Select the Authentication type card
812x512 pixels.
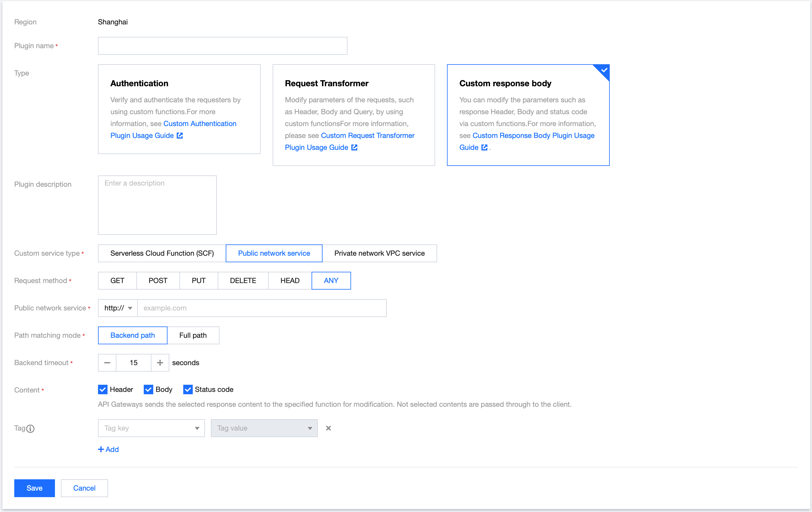click(x=179, y=109)
